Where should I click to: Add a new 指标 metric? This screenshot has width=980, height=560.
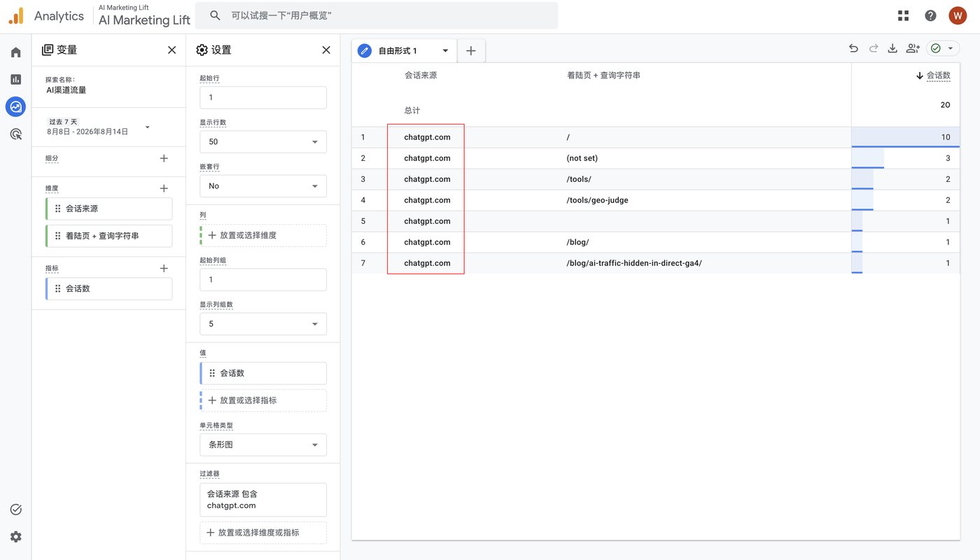click(x=164, y=268)
